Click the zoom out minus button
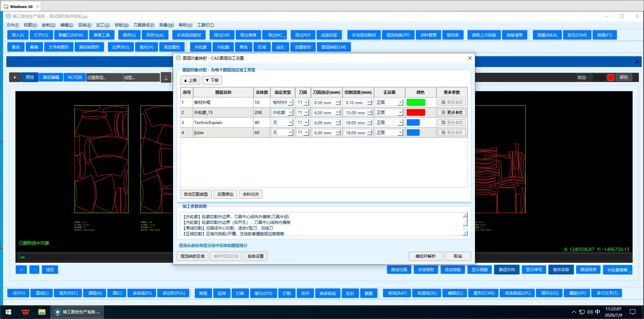This screenshot has height=319, width=644. pyautogui.click(x=34, y=270)
